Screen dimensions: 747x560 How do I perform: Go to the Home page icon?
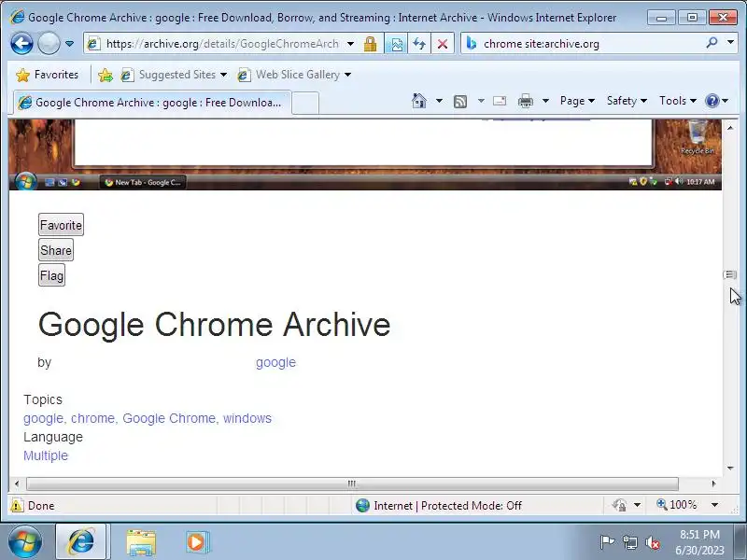[x=419, y=101]
